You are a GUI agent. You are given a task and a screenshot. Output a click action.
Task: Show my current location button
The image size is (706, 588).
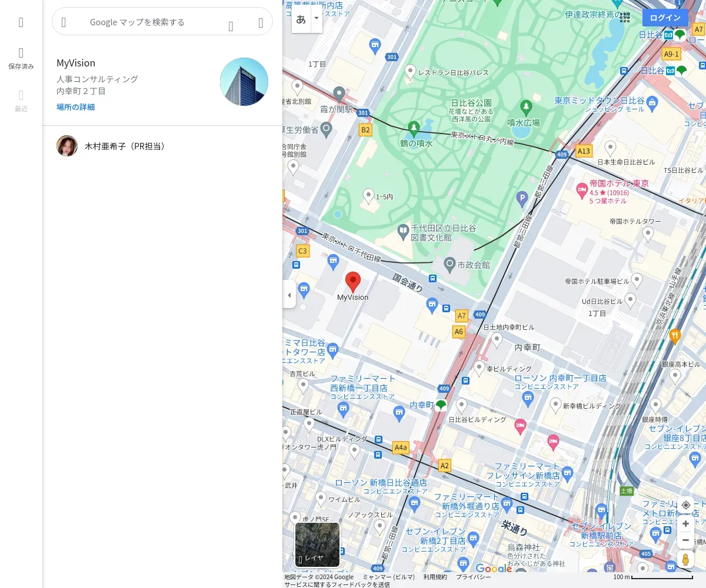point(685,505)
